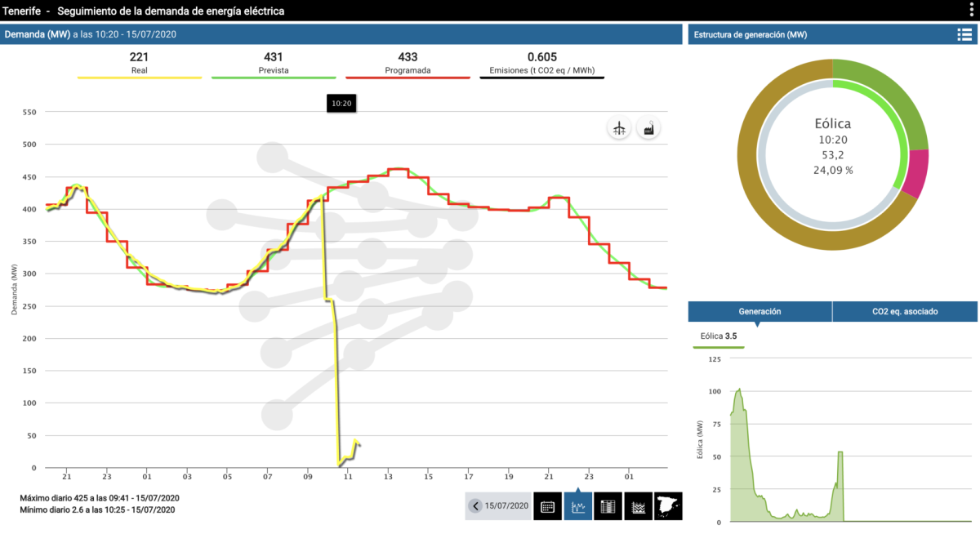Select the Generación tab
The image size is (980, 543).
coord(759,311)
